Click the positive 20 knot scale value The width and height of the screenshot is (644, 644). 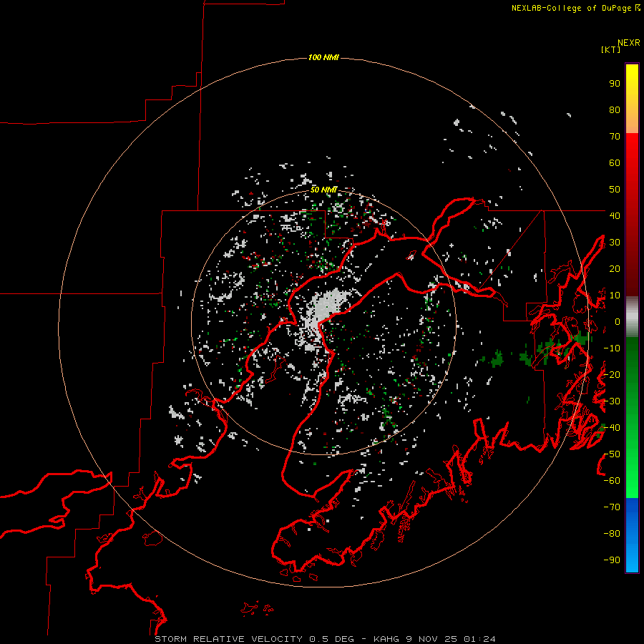coord(615,268)
